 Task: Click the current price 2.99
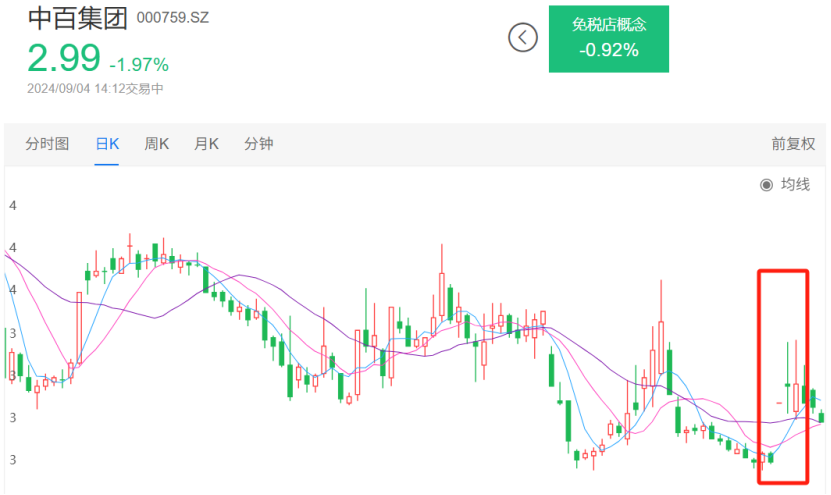pos(64,58)
